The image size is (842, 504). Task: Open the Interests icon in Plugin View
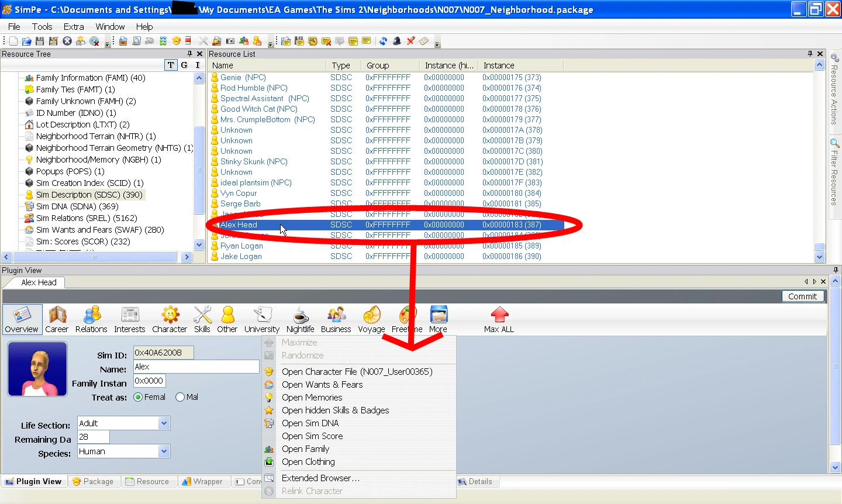point(129,319)
